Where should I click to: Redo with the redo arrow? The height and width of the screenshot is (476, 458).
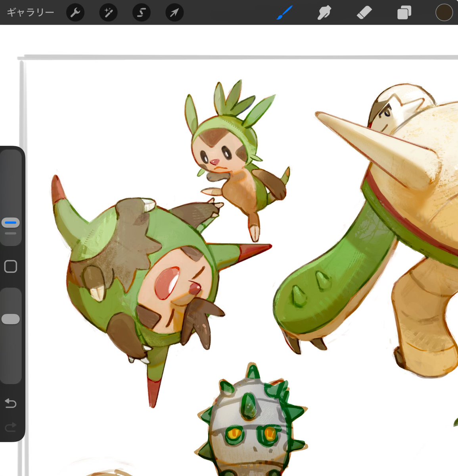tap(11, 427)
